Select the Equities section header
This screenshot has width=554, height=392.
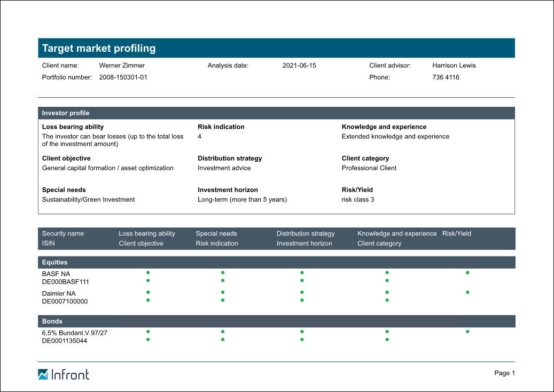[x=55, y=262]
